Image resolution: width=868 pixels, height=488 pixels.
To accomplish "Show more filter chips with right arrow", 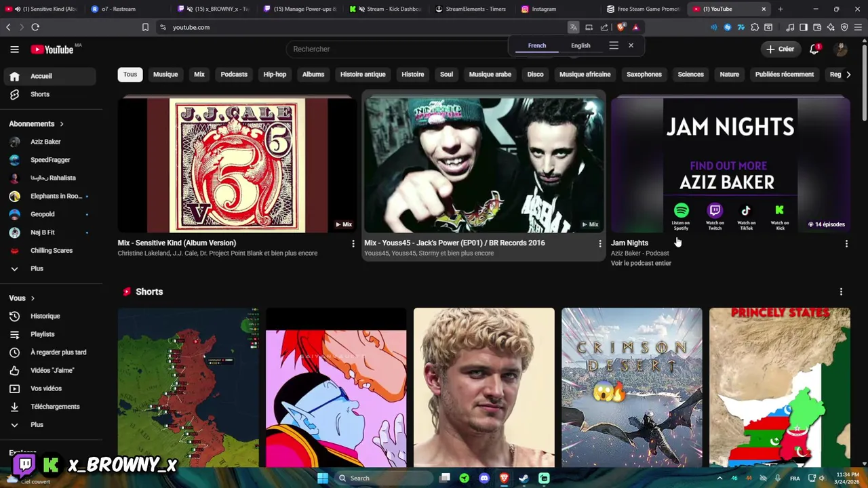I will (848, 75).
